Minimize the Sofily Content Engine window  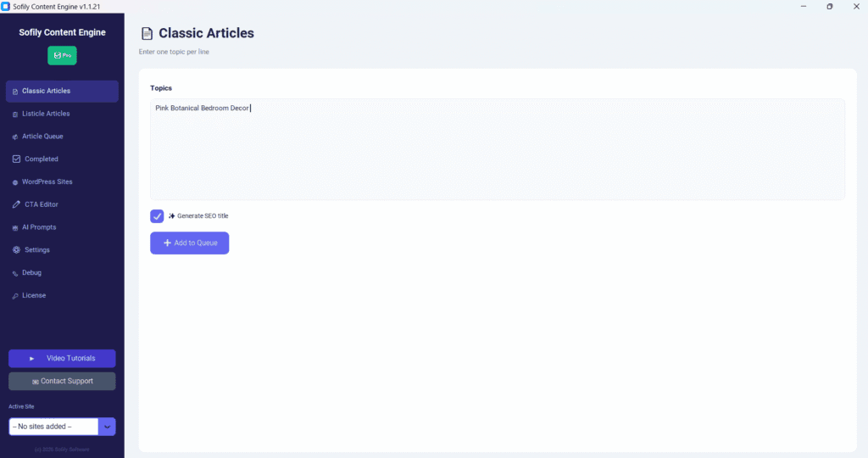(x=804, y=7)
